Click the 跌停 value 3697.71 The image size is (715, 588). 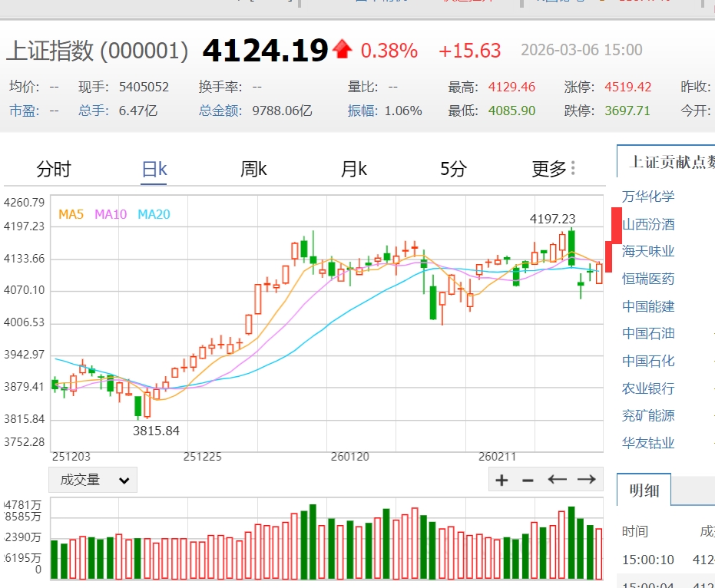pyautogui.click(x=627, y=111)
